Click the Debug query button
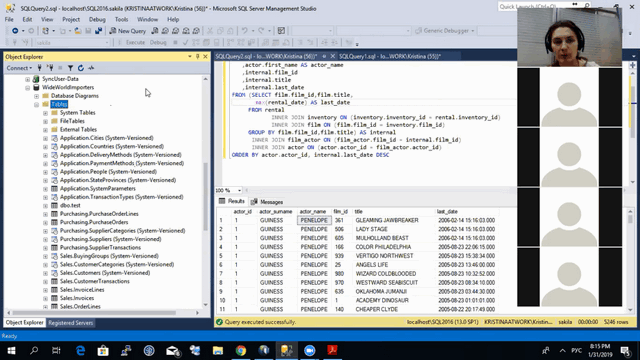This screenshot has width=640, height=360. (x=158, y=42)
